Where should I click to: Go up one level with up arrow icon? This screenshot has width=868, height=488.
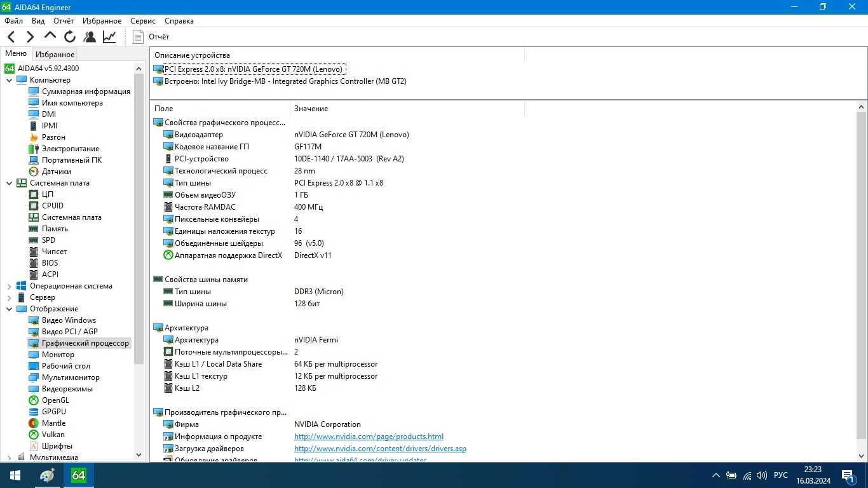(50, 36)
